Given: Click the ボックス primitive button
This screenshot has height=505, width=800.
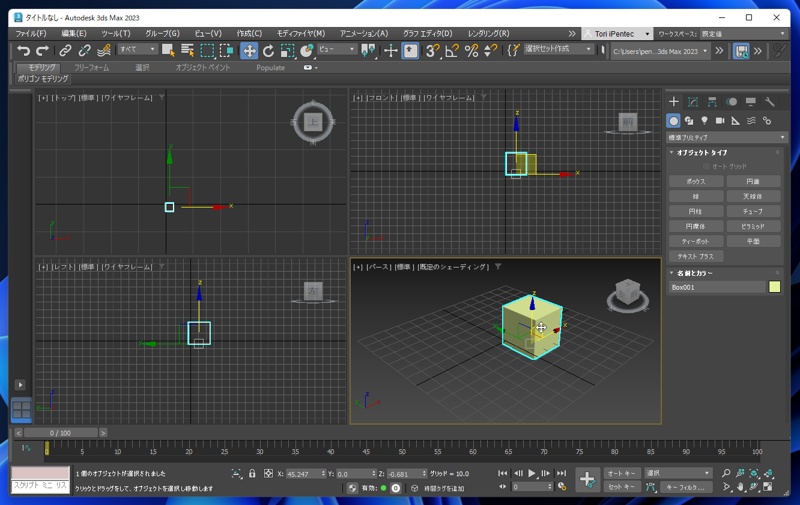Looking at the screenshot, I should pos(696,182).
